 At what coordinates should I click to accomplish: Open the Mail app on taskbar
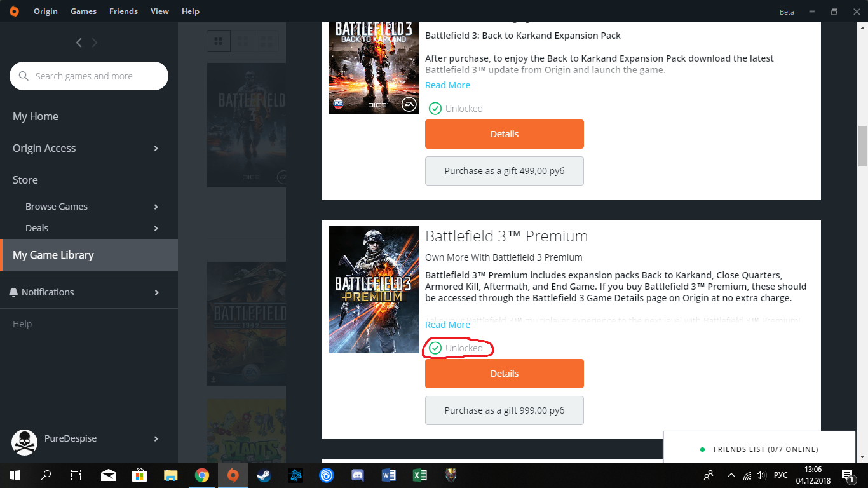tap(109, 475)
